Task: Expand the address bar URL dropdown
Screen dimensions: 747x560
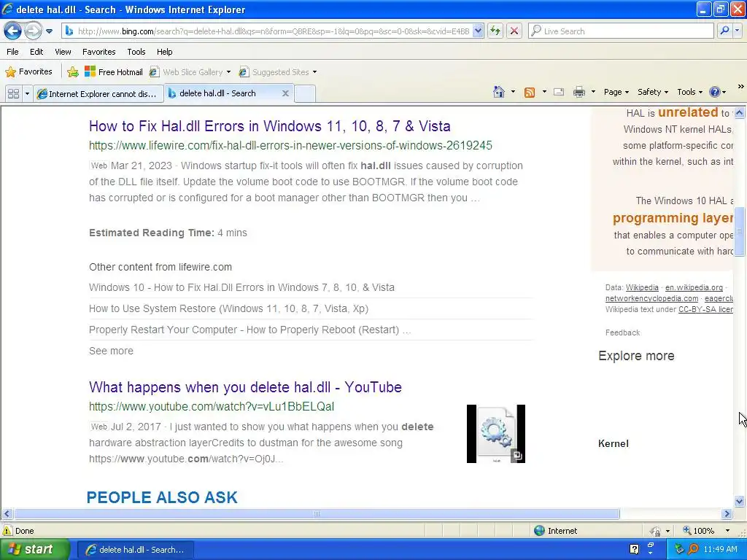Action: [x=479, y=31]
